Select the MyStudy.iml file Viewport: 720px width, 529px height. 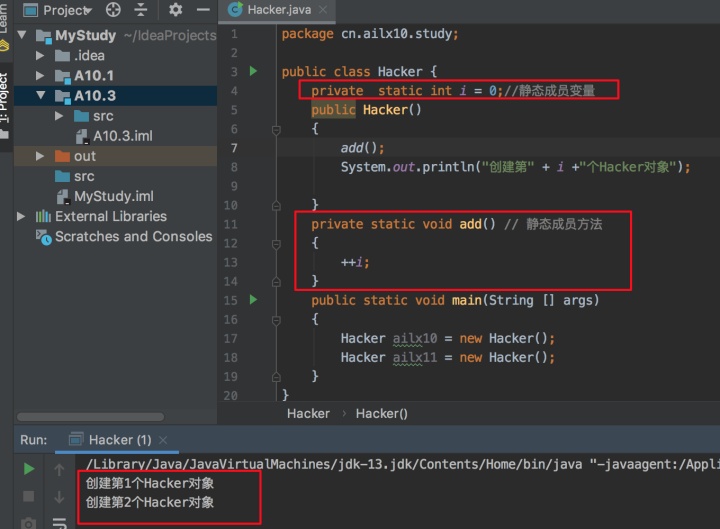(x=115, y=197)
